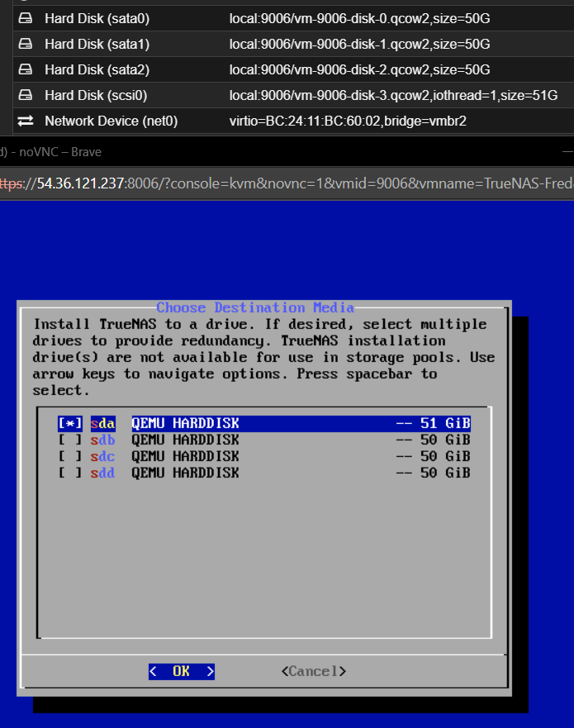
Task: Check the box next to sdc
Action: (x=70, y=456)
